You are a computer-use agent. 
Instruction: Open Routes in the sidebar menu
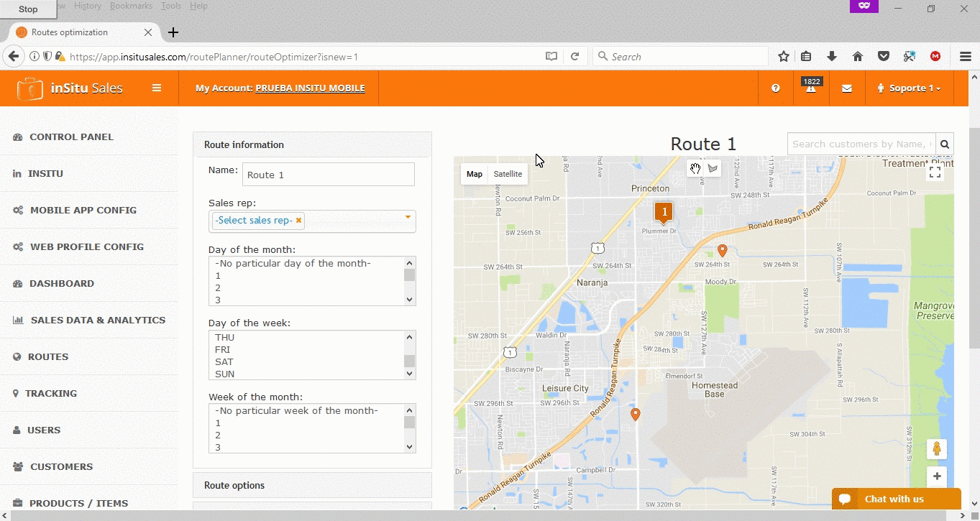[x=48, y=356]
